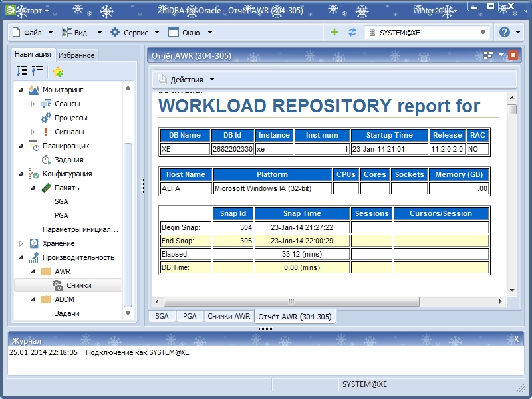
Task: Click the Действия copy pages icon
Action: pyautogui.click(x=162, y=79)
